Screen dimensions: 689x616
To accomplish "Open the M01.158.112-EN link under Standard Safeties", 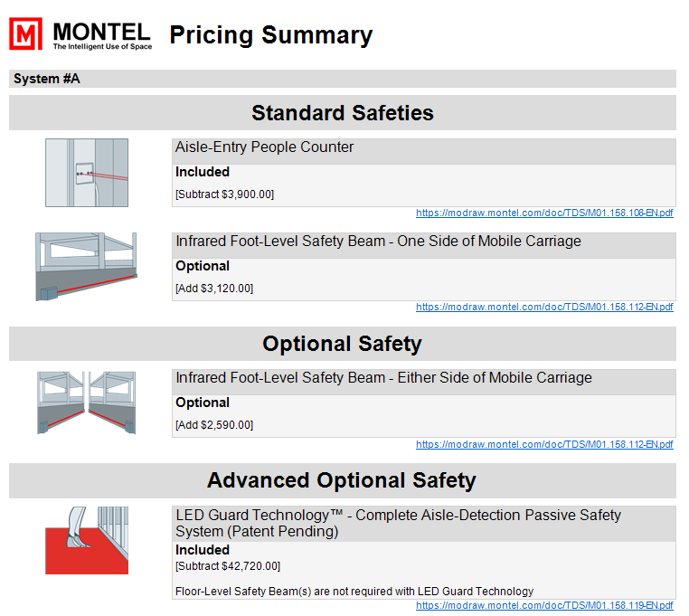I will (x=544, y=308).
